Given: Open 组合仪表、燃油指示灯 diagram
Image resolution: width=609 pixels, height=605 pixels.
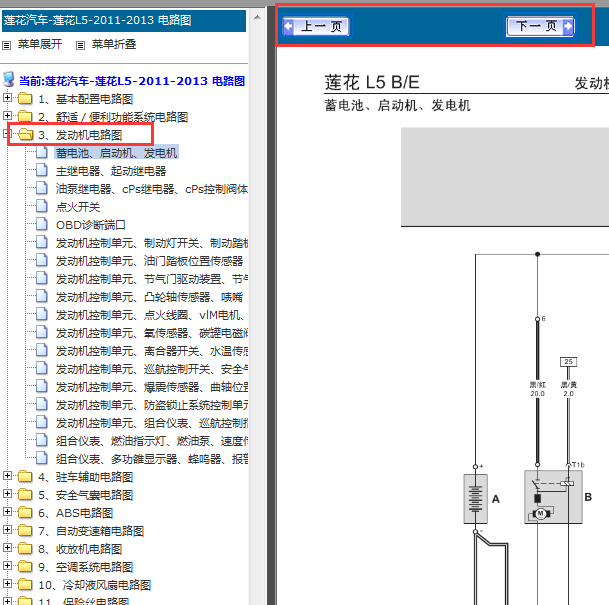Looking at the screenshot, I should (152, 441).
